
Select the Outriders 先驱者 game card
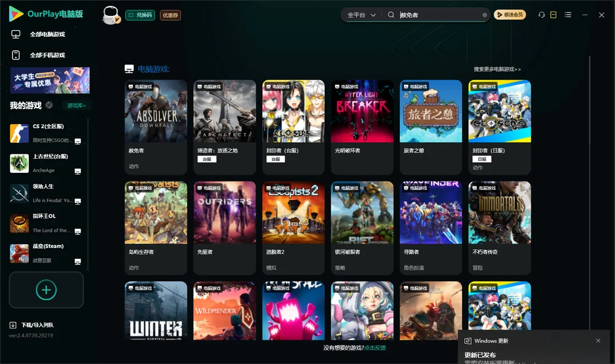point(224,228)
